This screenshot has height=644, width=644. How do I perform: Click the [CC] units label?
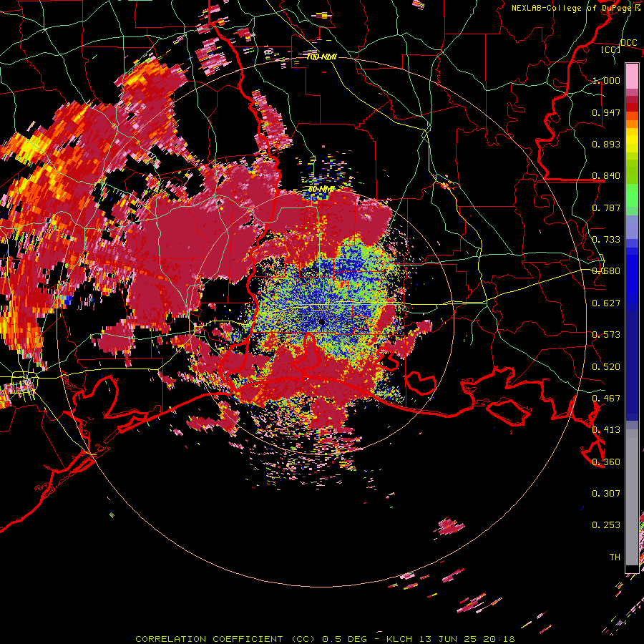point(610,49)
